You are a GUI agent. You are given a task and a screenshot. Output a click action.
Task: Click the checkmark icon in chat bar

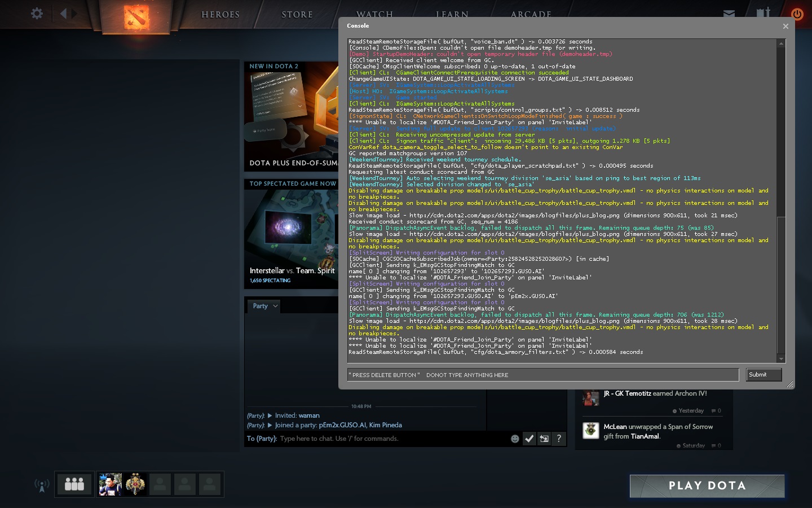[x=529, y=439]
